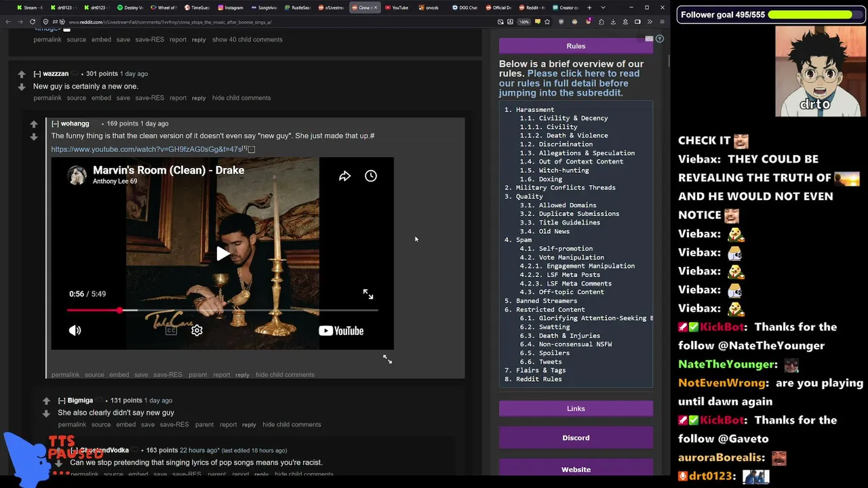The height and width of the screenshot is (488, 868).
Task: Upvote Bigmiga's comment
Action: (46, 401)
